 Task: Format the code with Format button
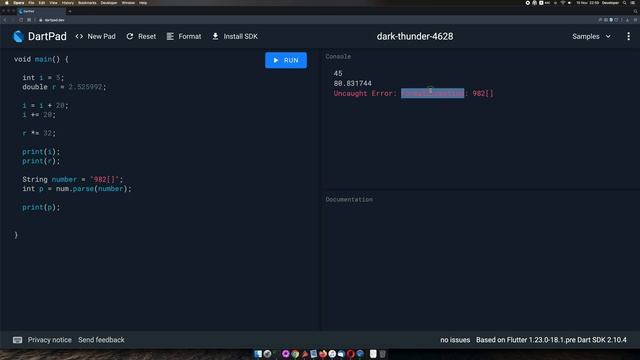click(x=184, y=36)
